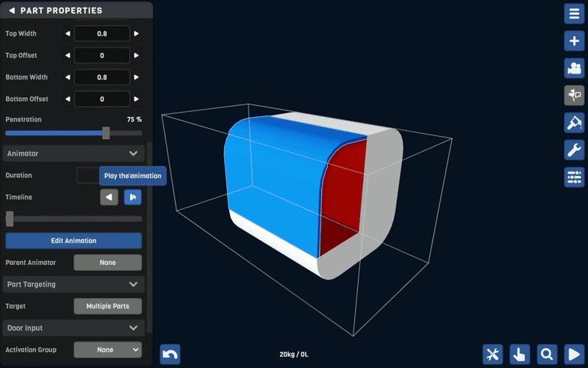588x368 pixels.
Task: Toggle the part connections icon
Action: 574,96
